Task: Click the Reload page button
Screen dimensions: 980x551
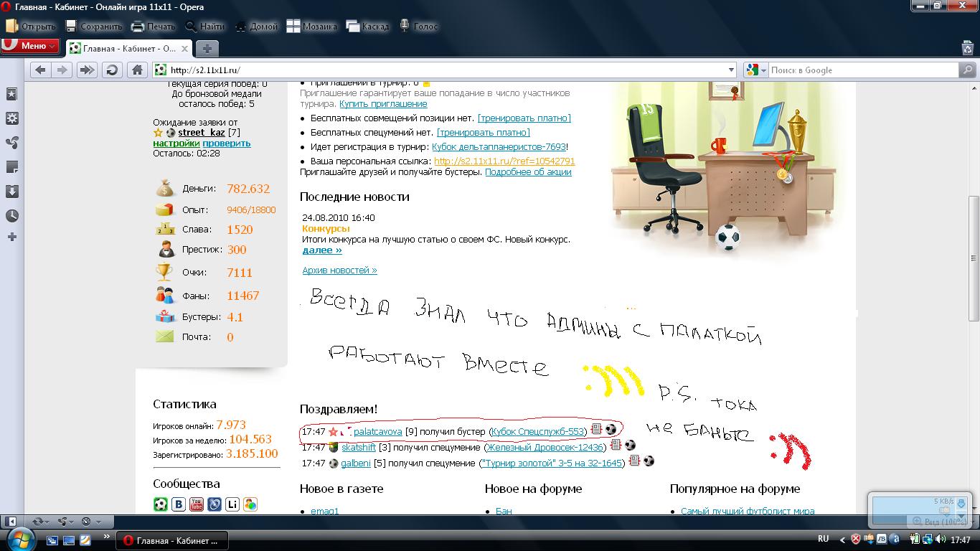Action: pyautogui.click(x=112, y=70)
